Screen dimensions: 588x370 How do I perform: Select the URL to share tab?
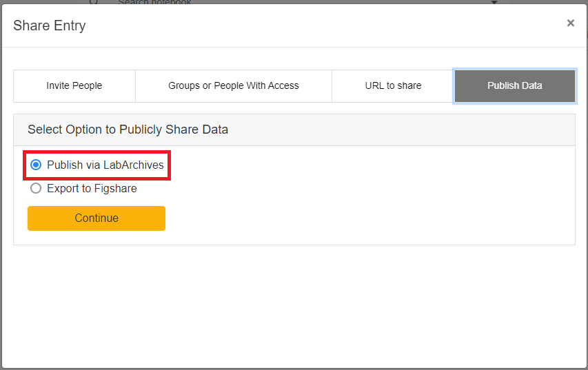click(x=393, y=86)
